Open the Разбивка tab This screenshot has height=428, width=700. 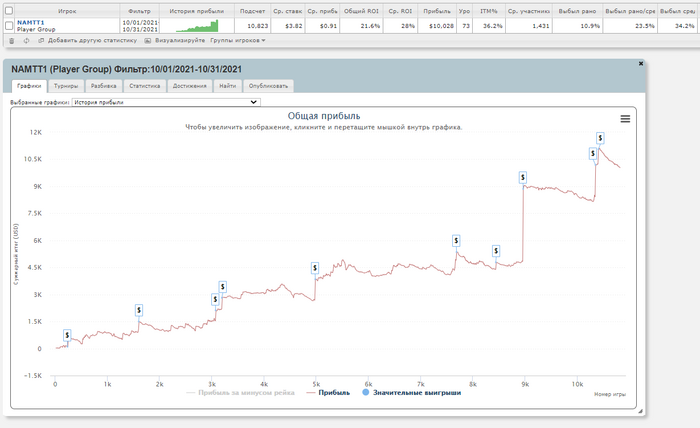(x=103, y=86)
